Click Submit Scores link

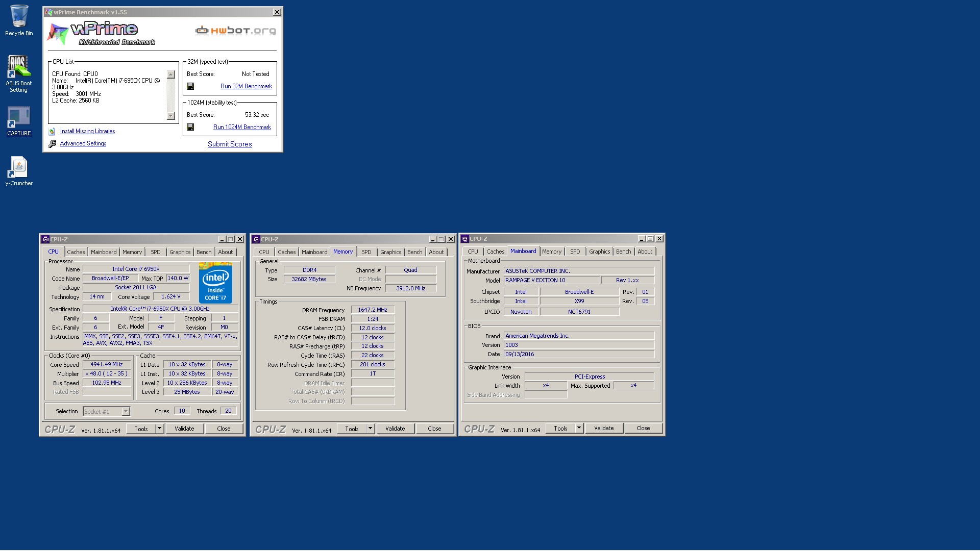click(x=230, y=144)
